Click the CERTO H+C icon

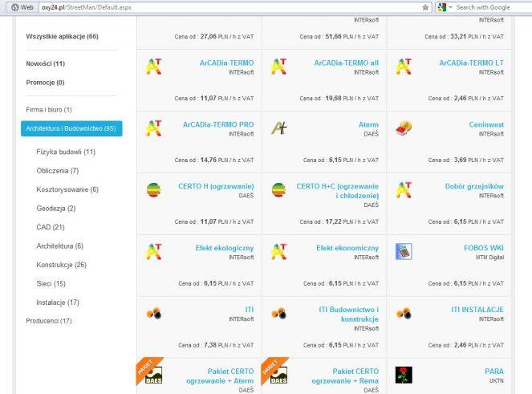278,189
